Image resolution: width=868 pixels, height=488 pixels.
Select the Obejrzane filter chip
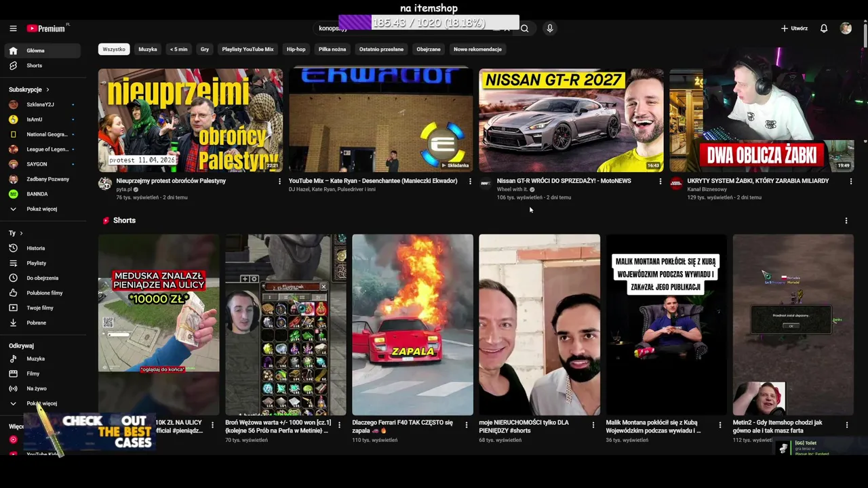point(429,49)
